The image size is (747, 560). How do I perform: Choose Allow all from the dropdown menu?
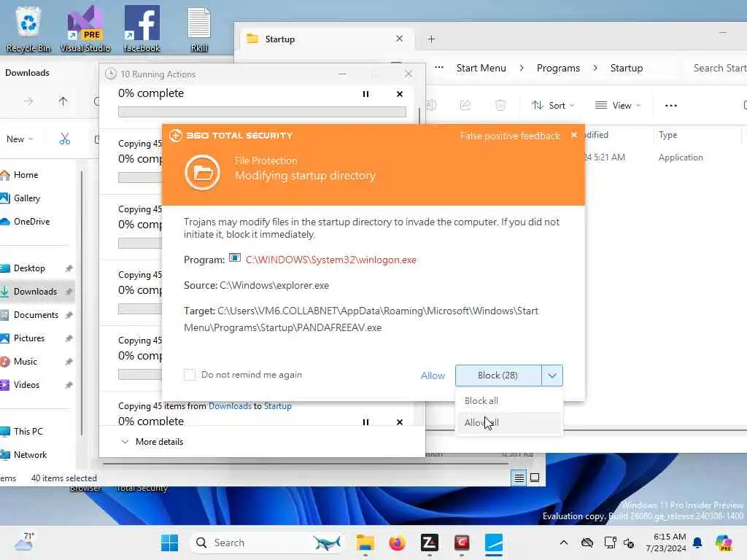[x=508, y=423]
